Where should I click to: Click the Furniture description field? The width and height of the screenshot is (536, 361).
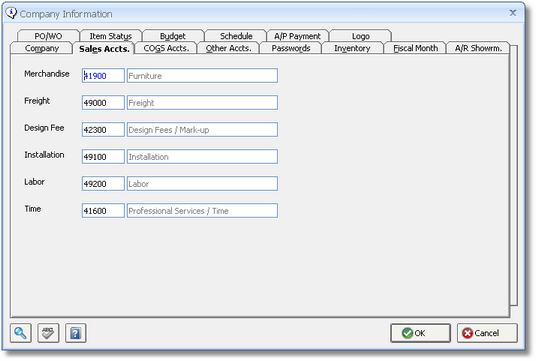click(x=202, y=76)
